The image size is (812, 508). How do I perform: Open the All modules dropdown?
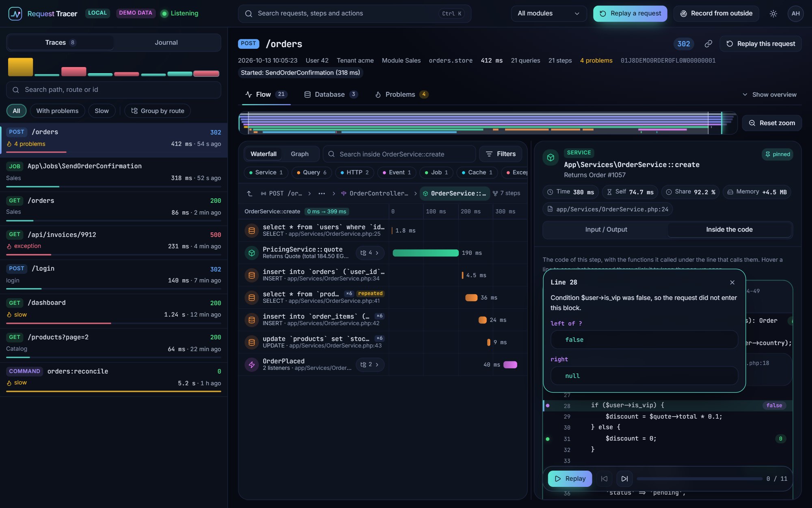click(x=549, y=13)
